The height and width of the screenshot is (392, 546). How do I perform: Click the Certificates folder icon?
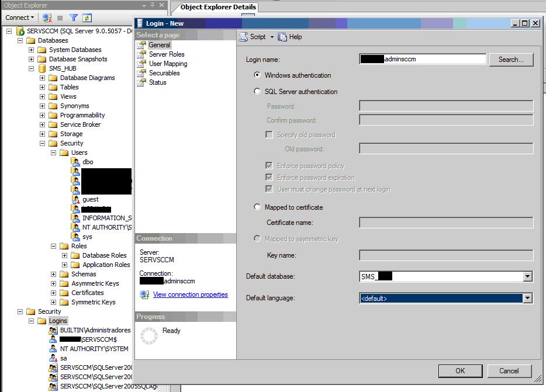64,293
